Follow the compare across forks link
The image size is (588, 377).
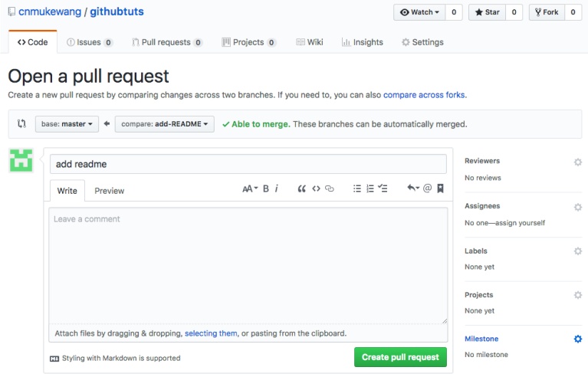coord(424,95)
